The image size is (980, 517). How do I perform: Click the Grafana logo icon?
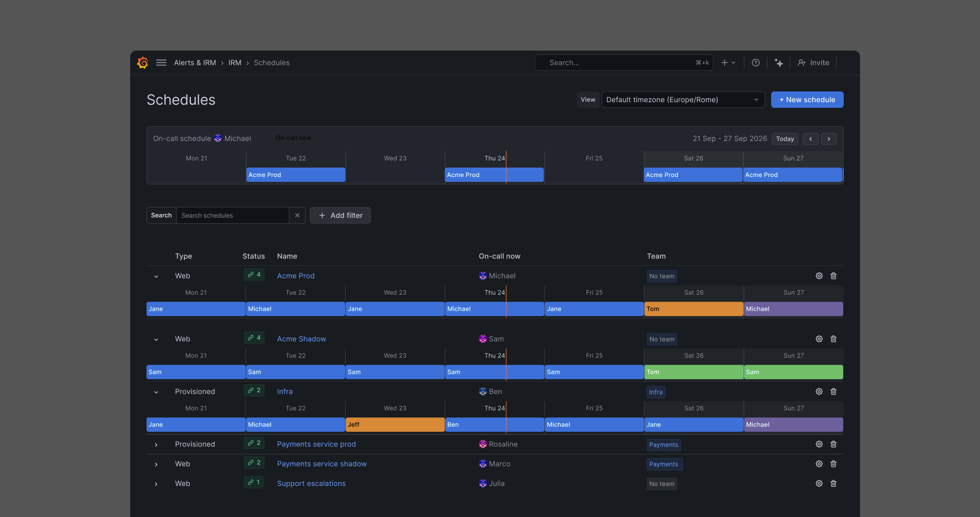143,62
